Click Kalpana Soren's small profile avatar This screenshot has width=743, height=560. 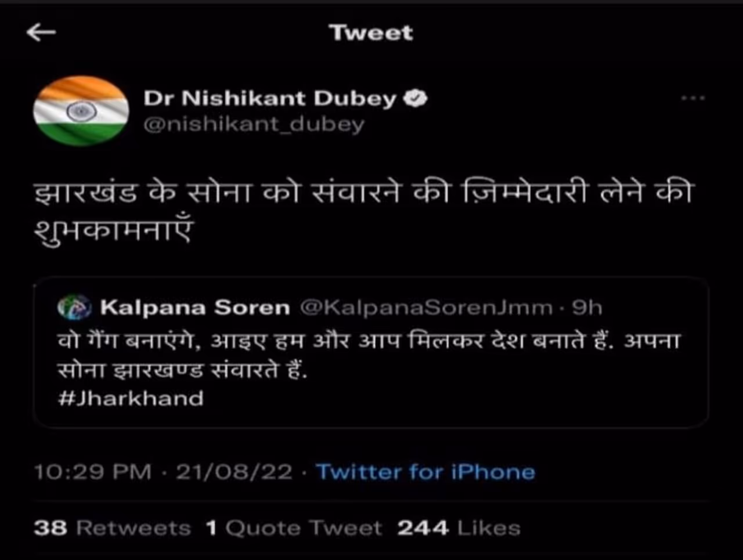pos(74,307)
